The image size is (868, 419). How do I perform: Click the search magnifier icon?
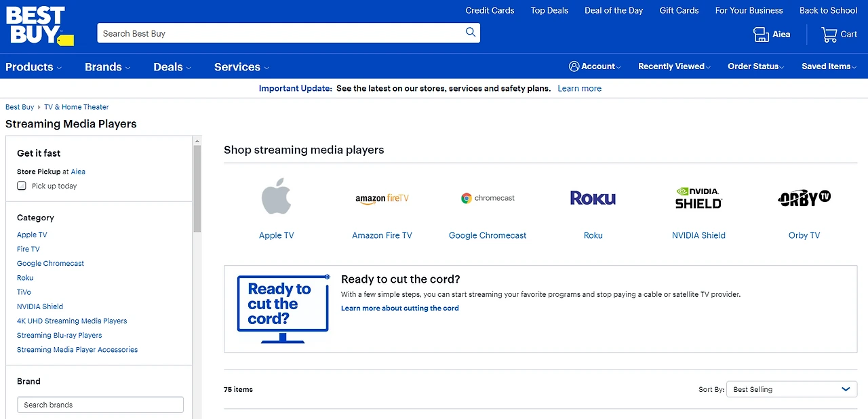pos(471,33)
